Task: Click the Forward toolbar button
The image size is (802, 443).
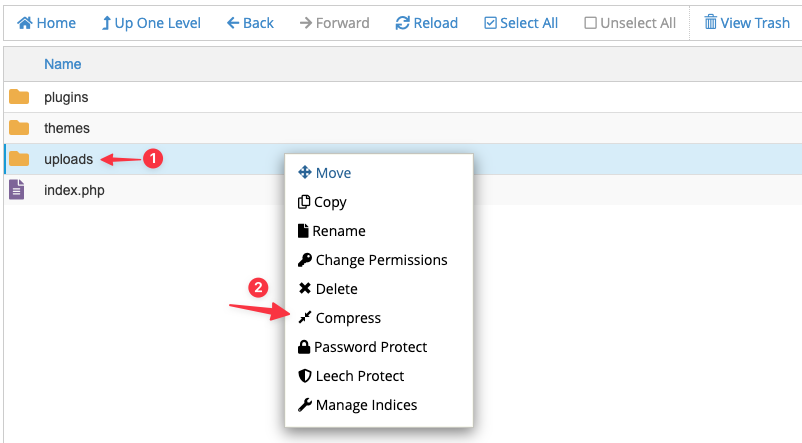Action: [x=335, y=23]
